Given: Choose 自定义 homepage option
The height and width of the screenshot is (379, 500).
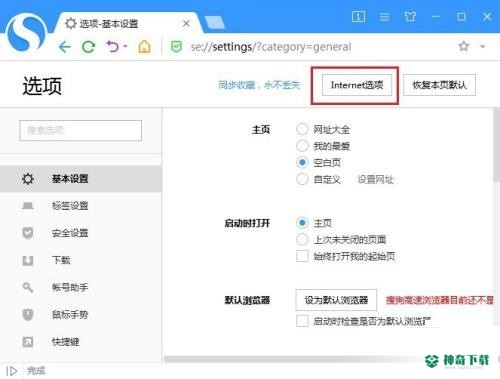Looking at the screenshot, I should [x=302, y=179].
